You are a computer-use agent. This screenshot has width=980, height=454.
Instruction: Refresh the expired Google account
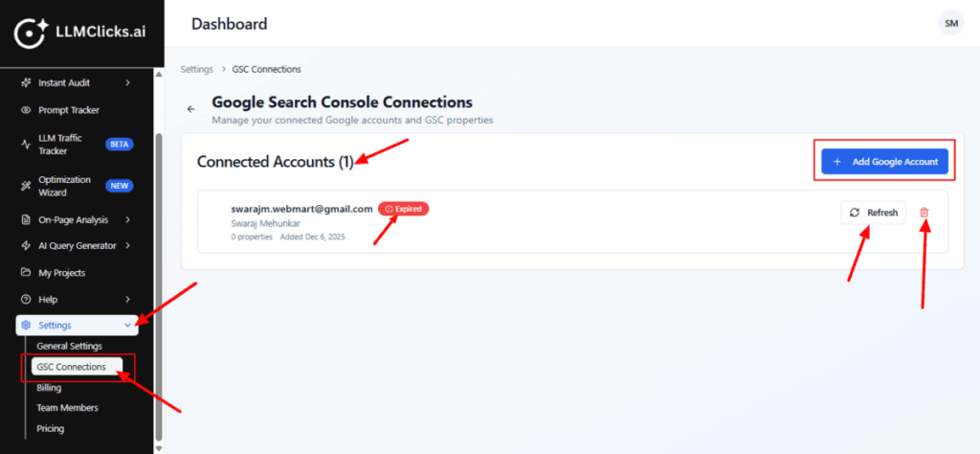click(x=873, y=213)
